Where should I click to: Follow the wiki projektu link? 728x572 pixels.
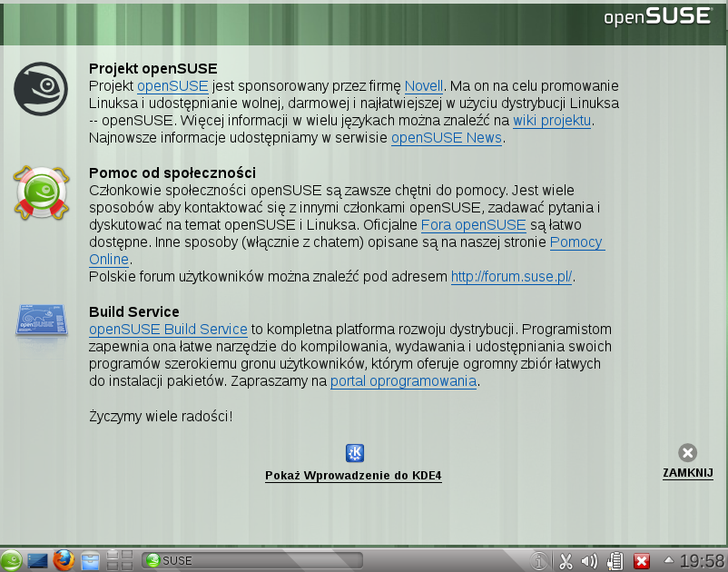[x=552, y=121]
